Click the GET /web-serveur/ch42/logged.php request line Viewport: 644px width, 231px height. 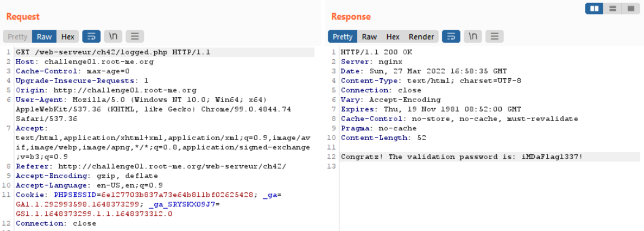point(113,52)
